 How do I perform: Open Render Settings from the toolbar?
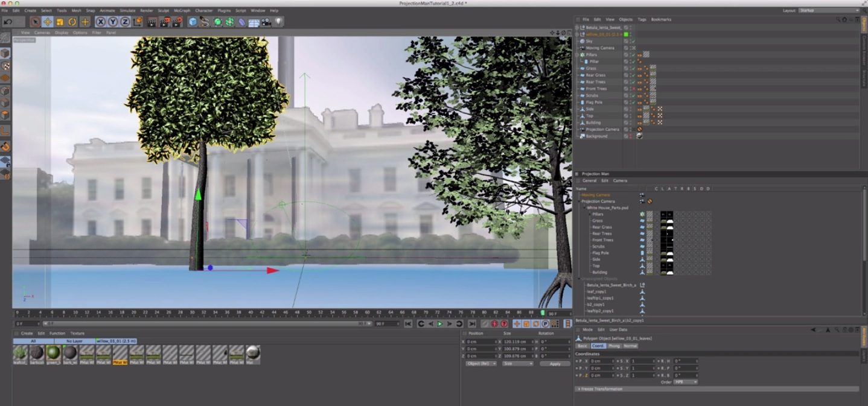[x=177, y=22]
